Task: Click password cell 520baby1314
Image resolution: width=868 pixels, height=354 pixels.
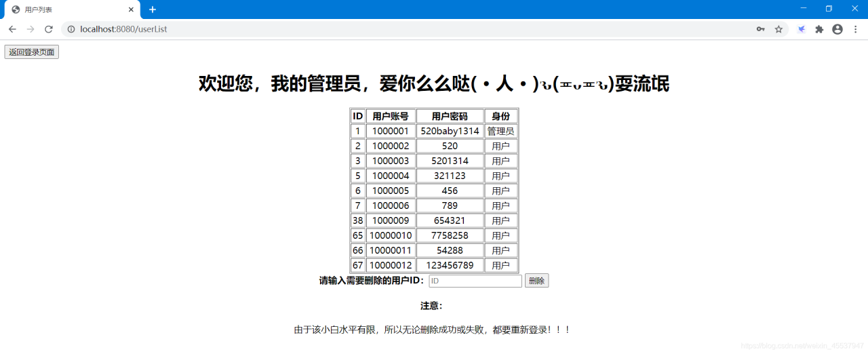Action: (450, 131)
